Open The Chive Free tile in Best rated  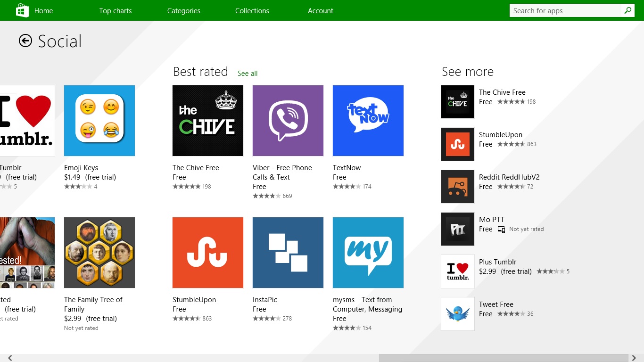[208, 121]
